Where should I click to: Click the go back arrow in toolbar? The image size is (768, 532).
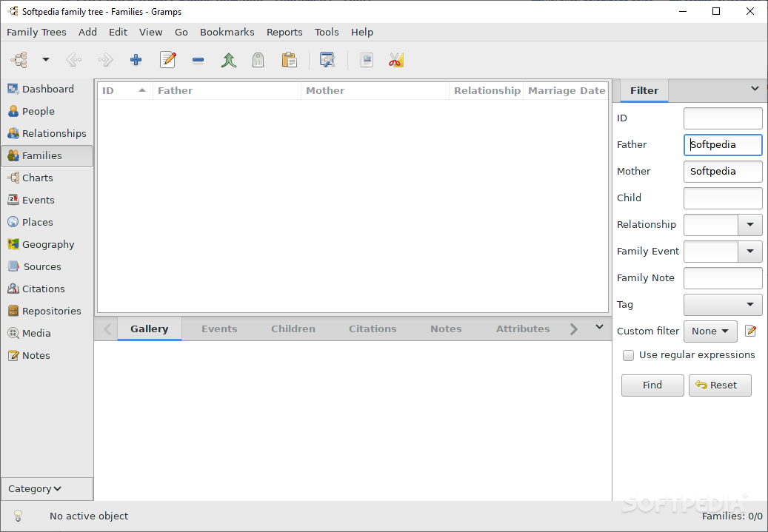tap(74, 60)
